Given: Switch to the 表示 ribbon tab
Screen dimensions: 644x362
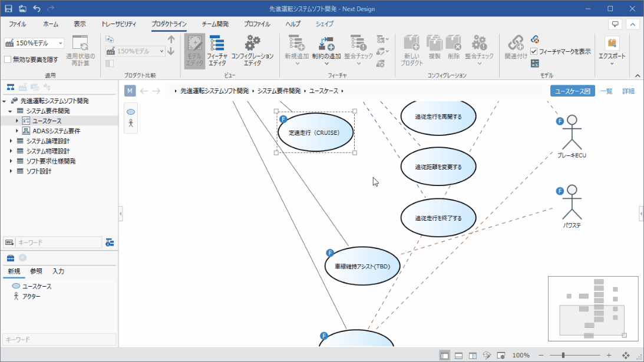Looking at the screenshot, I should coord(80,24).
